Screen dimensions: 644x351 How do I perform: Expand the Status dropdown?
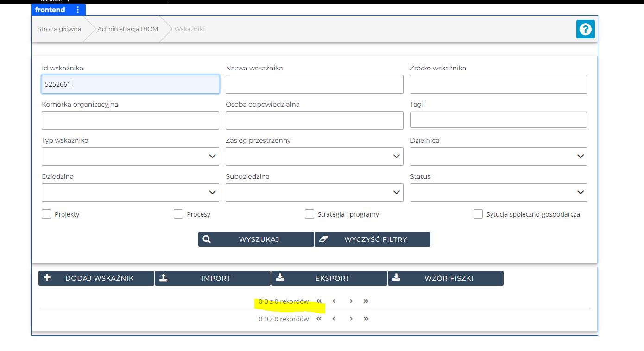499,193
